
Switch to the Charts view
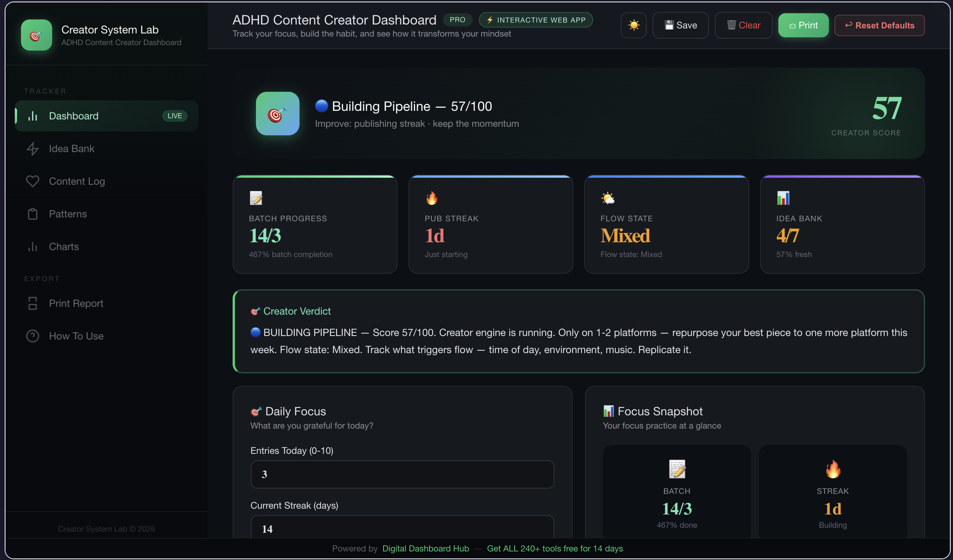point(107,247)
